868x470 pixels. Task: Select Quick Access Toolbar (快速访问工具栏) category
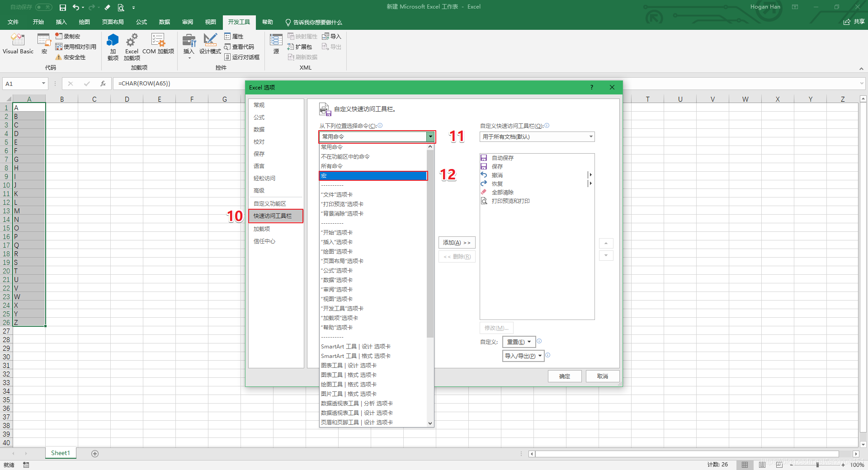point(276,216)
